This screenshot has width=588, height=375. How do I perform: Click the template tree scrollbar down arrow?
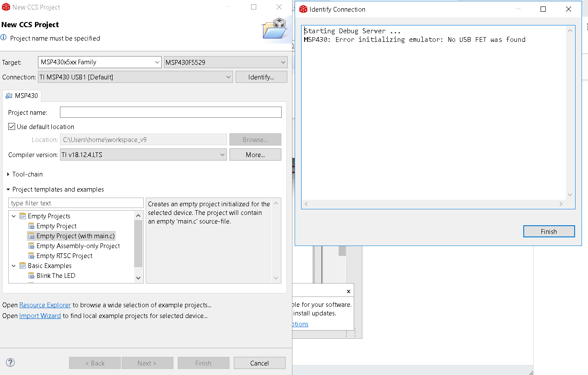138,278
